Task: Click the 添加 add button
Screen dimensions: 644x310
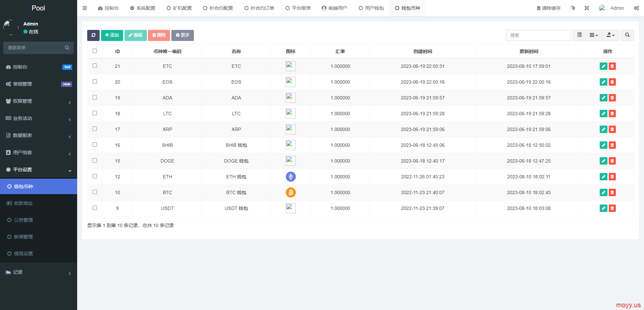Action: click(x=112, y=35)
